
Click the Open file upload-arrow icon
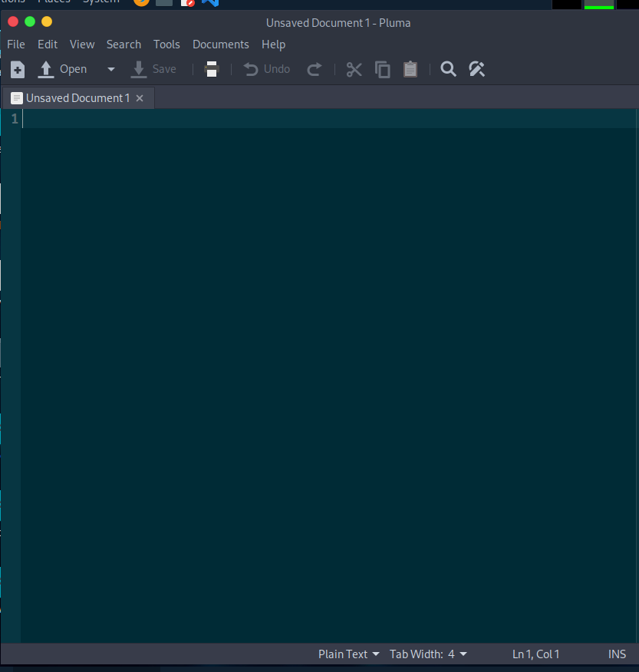[46, 70]
